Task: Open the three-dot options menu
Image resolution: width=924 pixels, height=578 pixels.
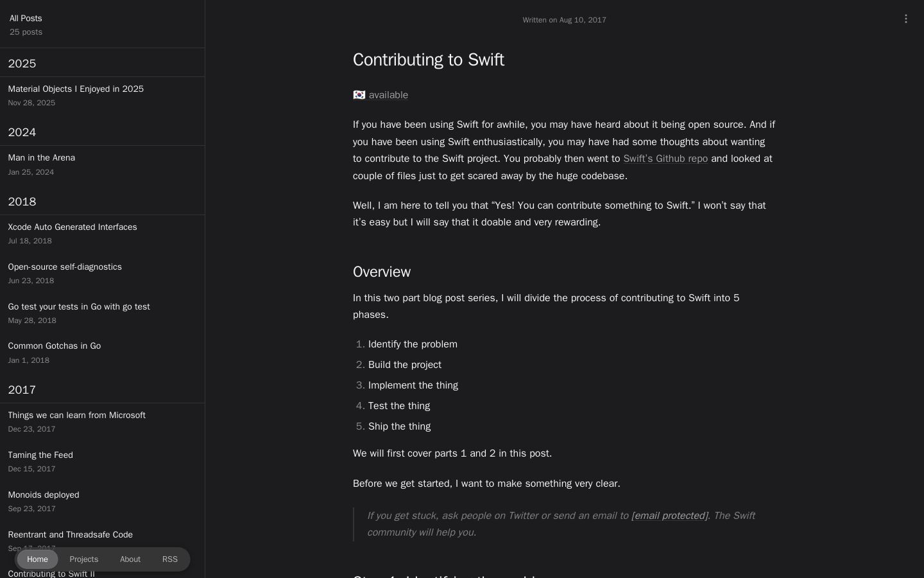Action: 905,19
